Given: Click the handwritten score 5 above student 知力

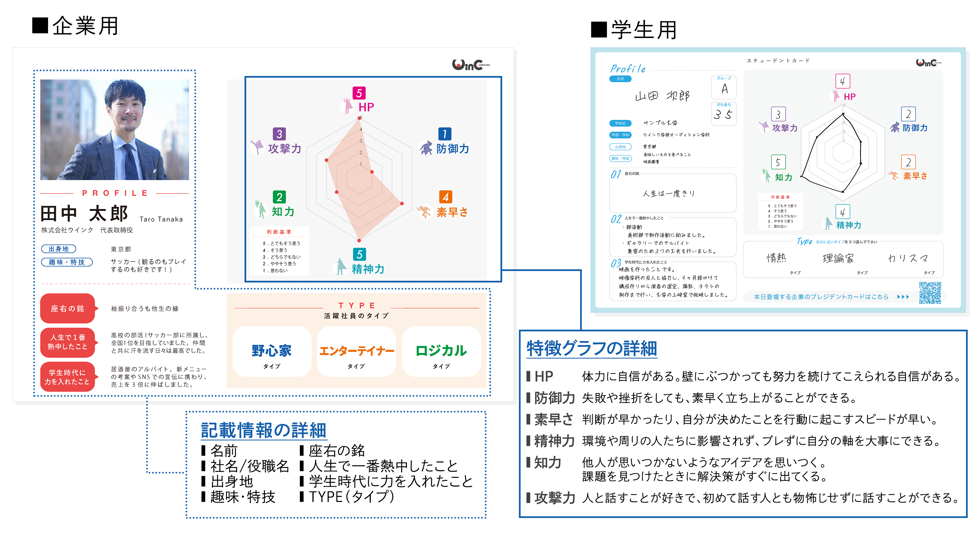Looking at the screenshot, I should coord(778,162).
